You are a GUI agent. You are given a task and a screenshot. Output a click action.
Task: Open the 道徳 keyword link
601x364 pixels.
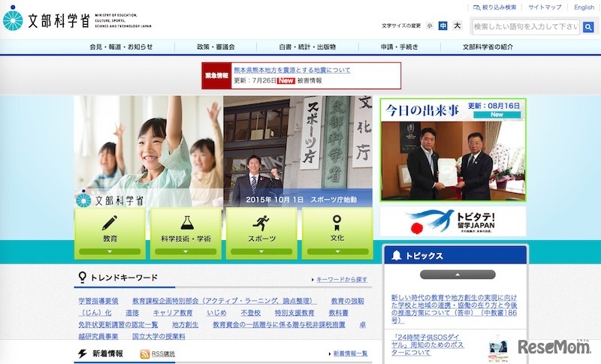click(x=132, y=313)
